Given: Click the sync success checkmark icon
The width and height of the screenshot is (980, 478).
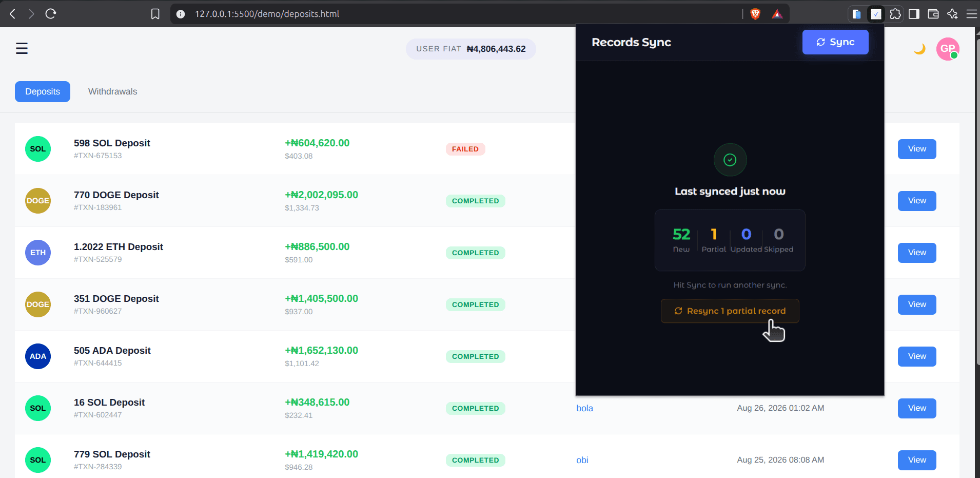Looking at the screenshot, I should [730, 160].
